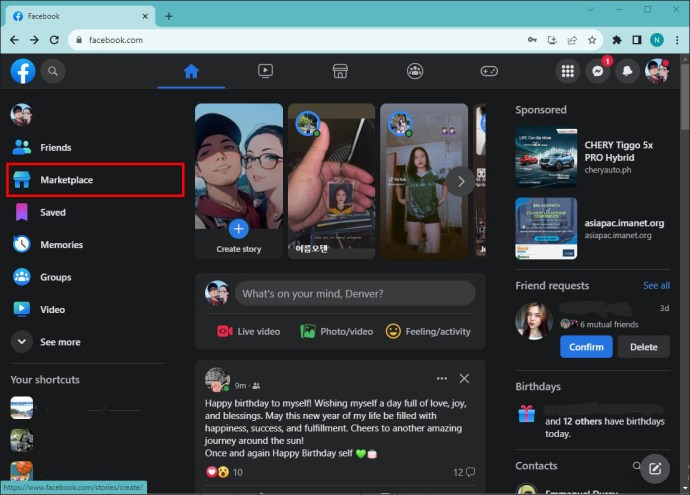690x495 pixels.
Task: Open the second shortcut thumbnail
Action: [22, 440]
